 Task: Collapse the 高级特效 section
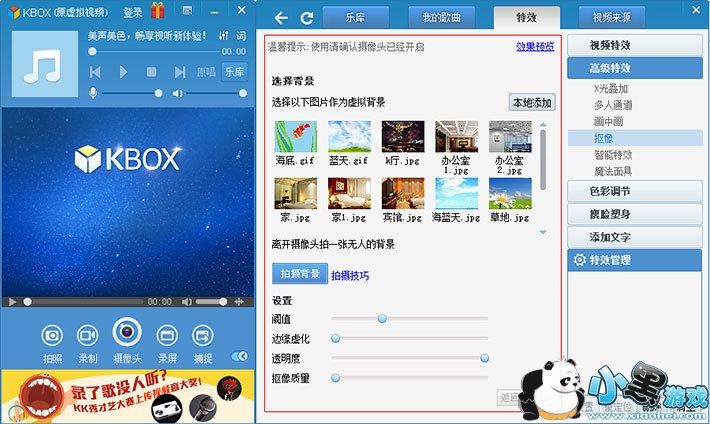click(634, 68)
